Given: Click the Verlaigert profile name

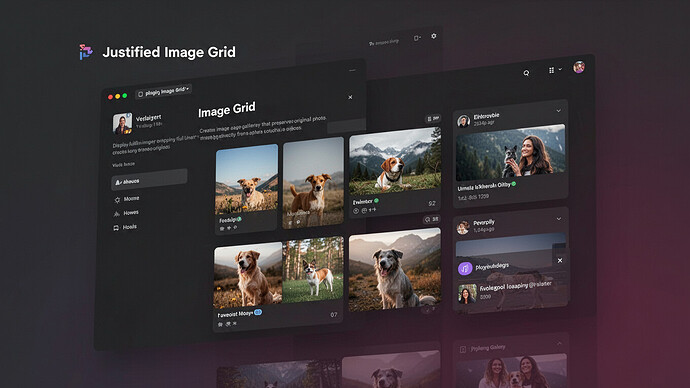Looking at the screenshot, I should (148, 118).
